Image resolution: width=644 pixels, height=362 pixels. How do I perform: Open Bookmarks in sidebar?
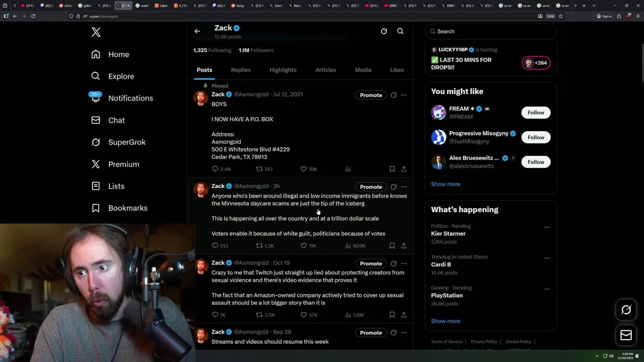point(119,208)
